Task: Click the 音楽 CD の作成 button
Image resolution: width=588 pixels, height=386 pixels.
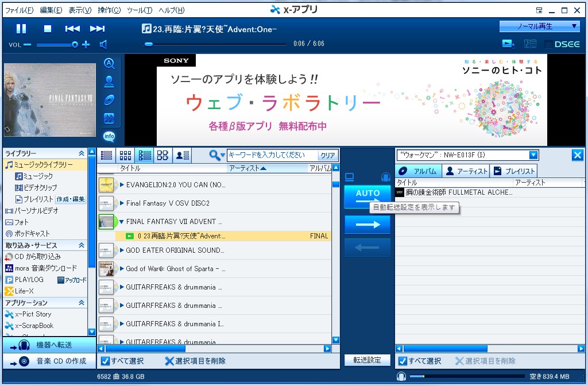Action: (x=49, y=361)
